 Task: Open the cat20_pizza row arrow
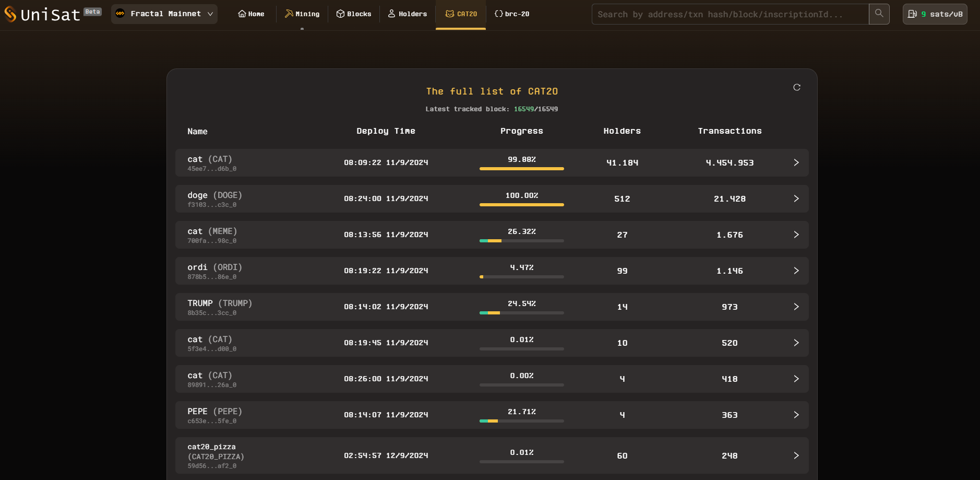point(796,455)
